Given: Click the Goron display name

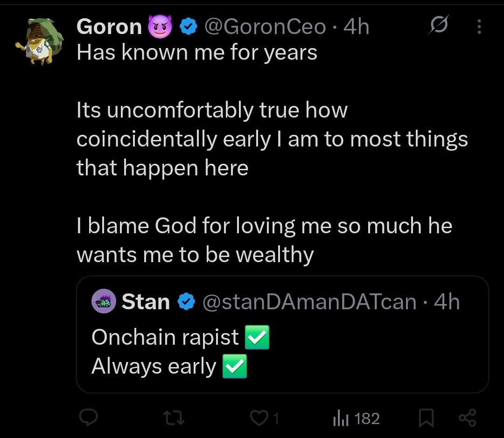Looking at the screenshot, I should [109, 27].
